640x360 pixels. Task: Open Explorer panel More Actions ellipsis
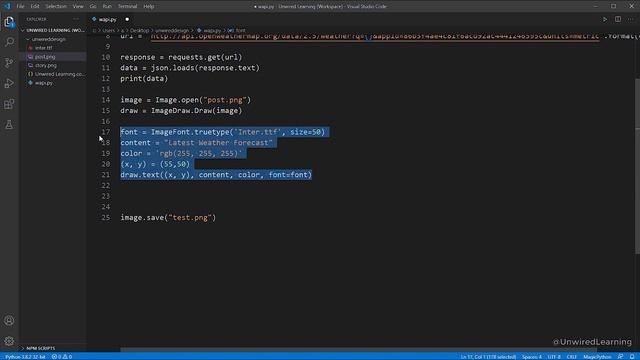pyautogui.click(x=76, y=19)
